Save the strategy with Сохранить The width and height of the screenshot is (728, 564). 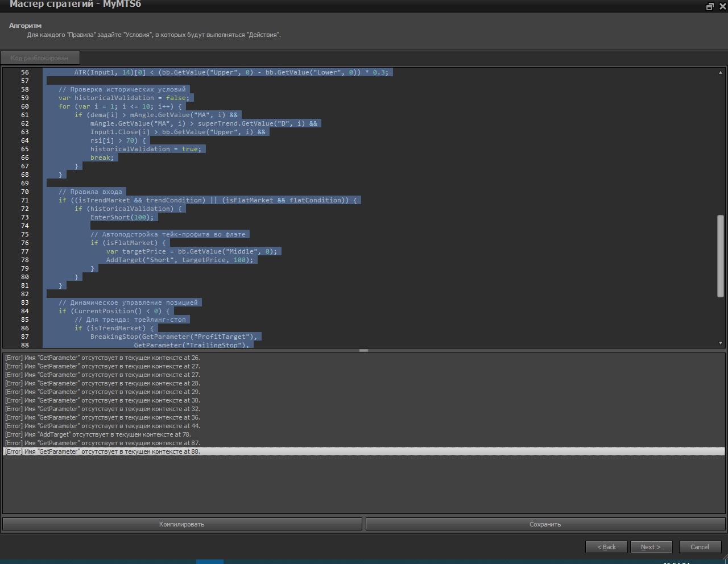coord(545,524)
